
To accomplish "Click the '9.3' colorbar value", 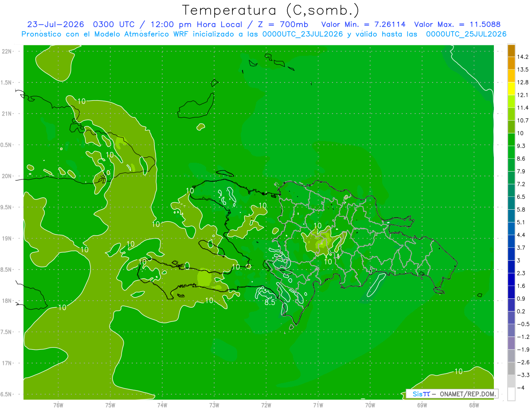I will click(x=521, y=146).
